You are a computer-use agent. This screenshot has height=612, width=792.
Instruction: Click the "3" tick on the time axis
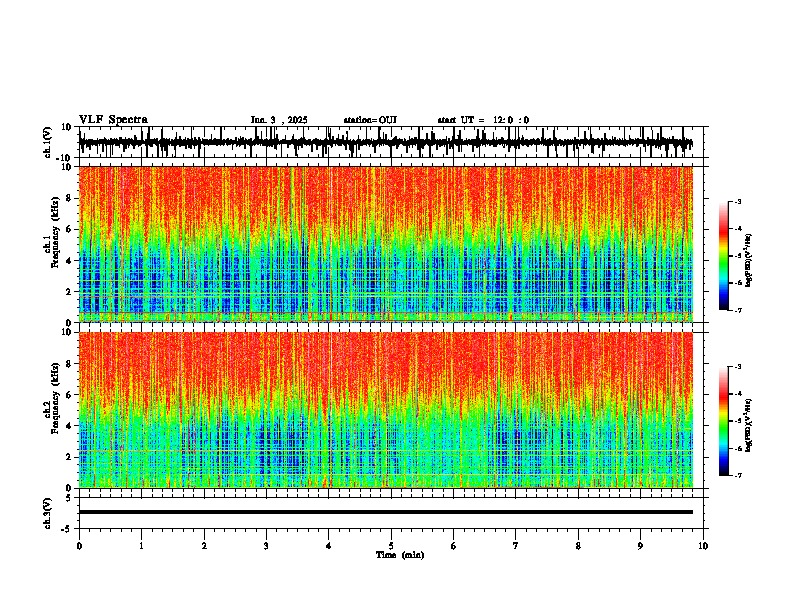[266, 546]
